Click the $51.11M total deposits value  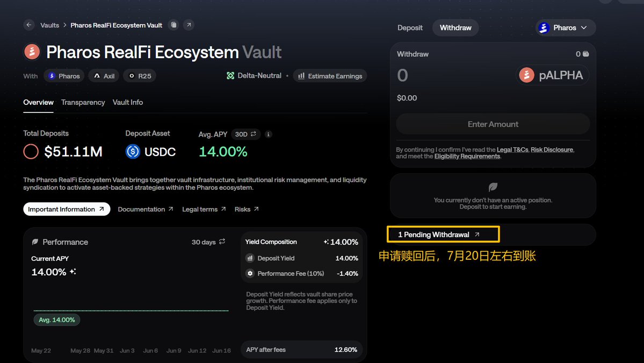(73, 152)
